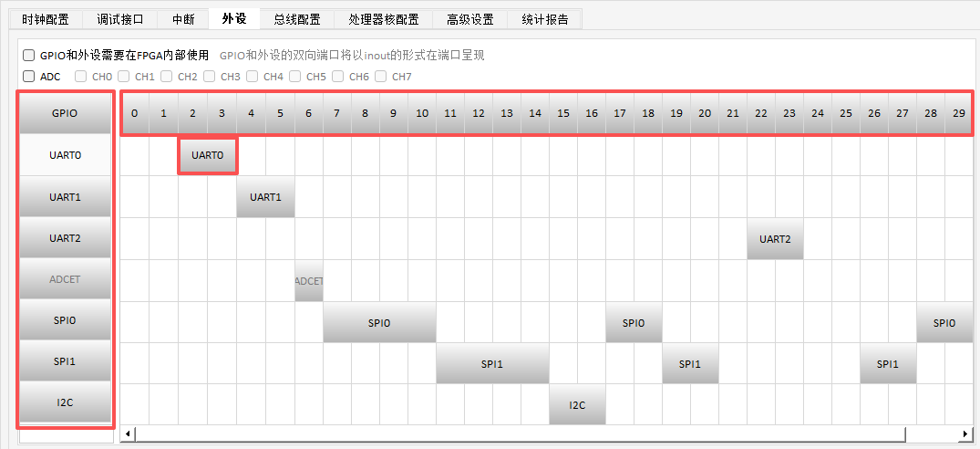Select the SPI0 block on pins 7-10

pos(379,323)
